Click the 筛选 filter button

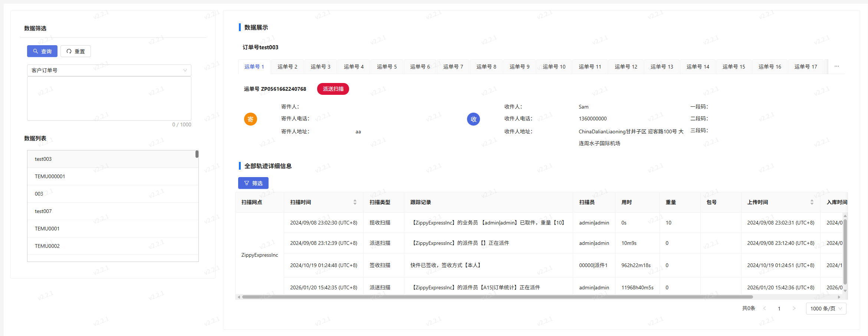coord(253,183)
